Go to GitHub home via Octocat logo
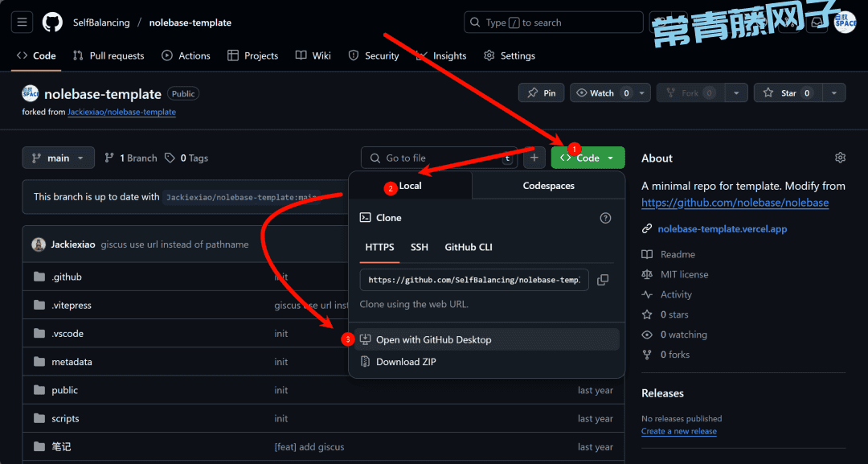Image resolution: width=868 pixels, height=464 pixels. click(52, 23)
